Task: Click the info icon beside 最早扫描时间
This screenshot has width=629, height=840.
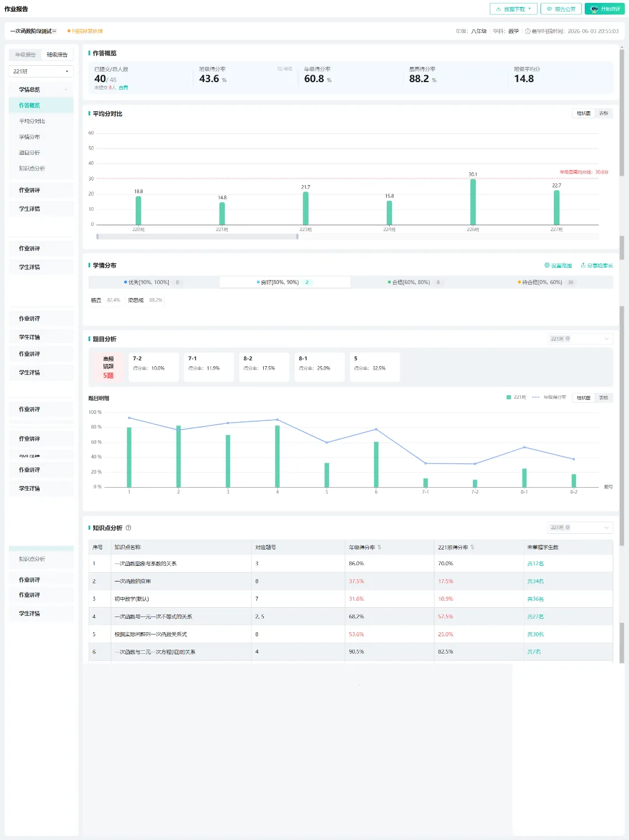Action: click(x=528, y=31)
